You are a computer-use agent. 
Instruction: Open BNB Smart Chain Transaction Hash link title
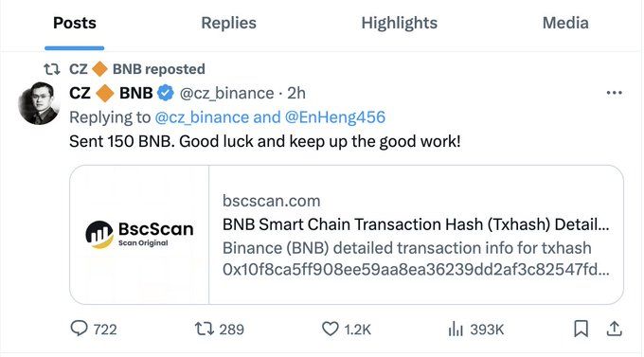coord(416,224)
